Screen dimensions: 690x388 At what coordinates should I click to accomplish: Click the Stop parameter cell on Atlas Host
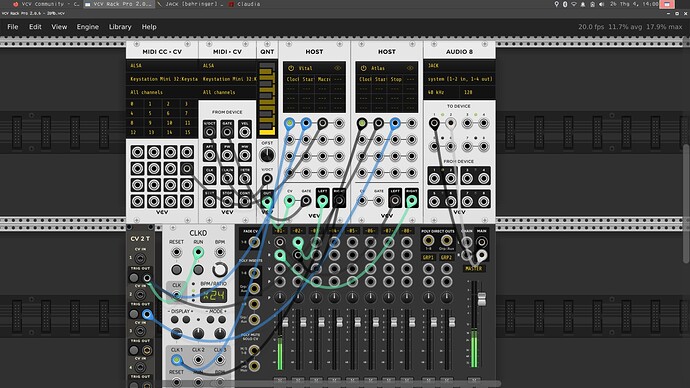pos(396,79)
